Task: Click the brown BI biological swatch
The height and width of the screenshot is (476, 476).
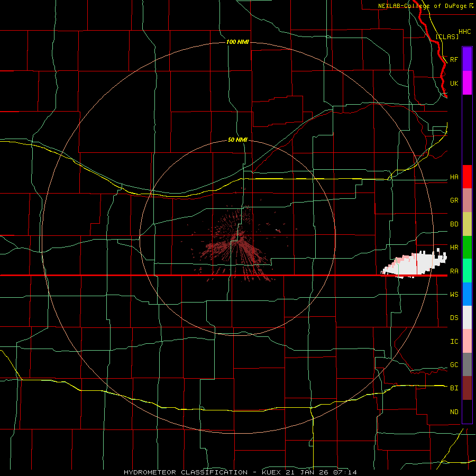Action: coord(467,388)
